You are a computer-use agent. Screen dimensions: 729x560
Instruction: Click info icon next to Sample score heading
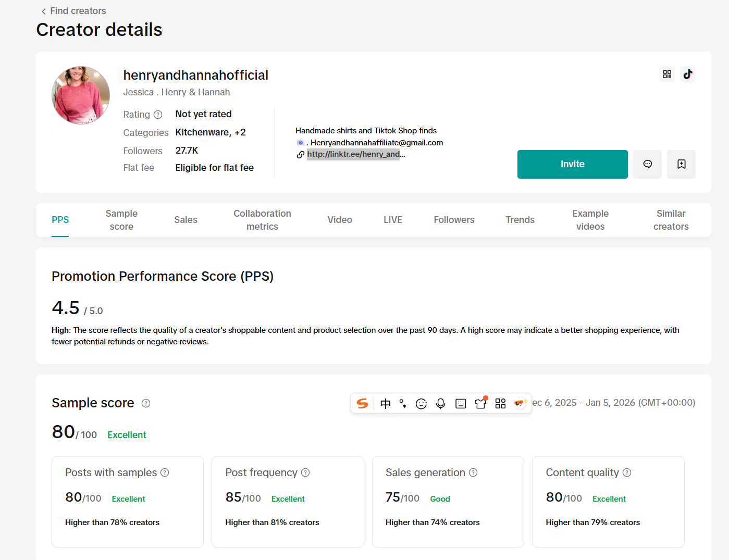pos(146,403)
